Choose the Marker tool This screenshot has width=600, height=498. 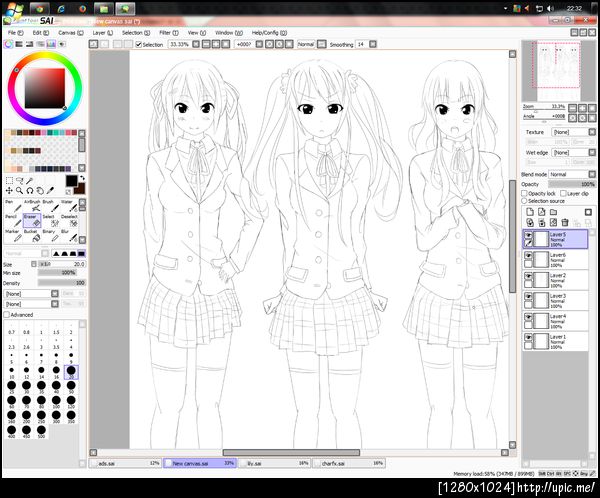13,235
